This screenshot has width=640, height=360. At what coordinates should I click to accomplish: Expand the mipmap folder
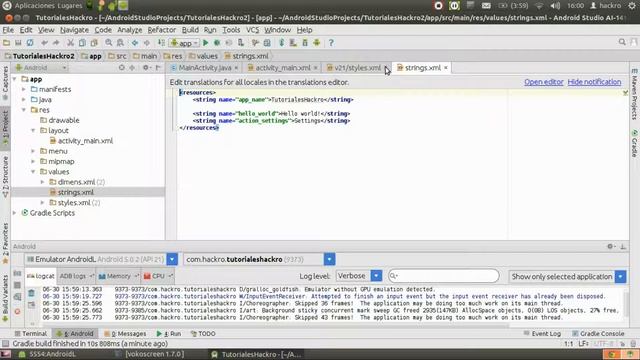(x=33, y=161)
